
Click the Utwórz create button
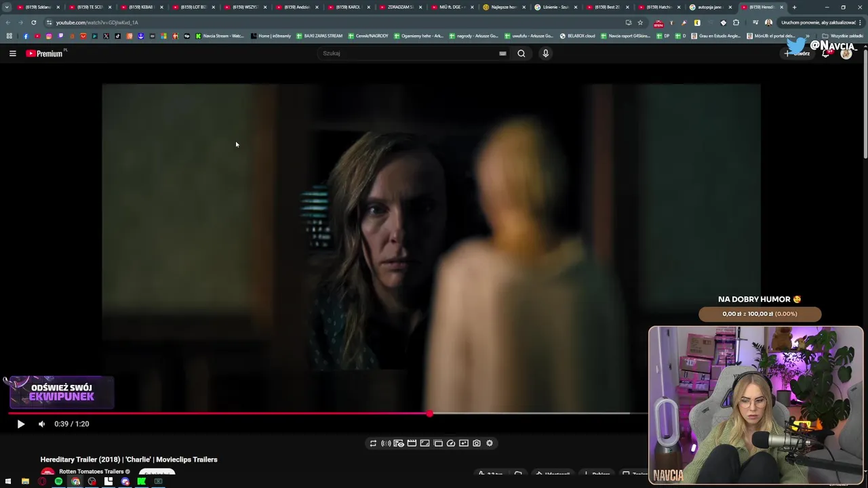(x=797, y=54)
